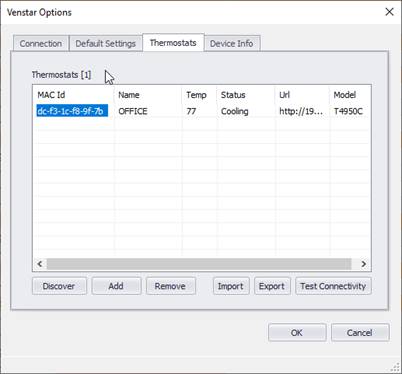Sort by the Url column header
Viewport: 402px width, 374px height.
pyautogui.click(x=303, y=95)
